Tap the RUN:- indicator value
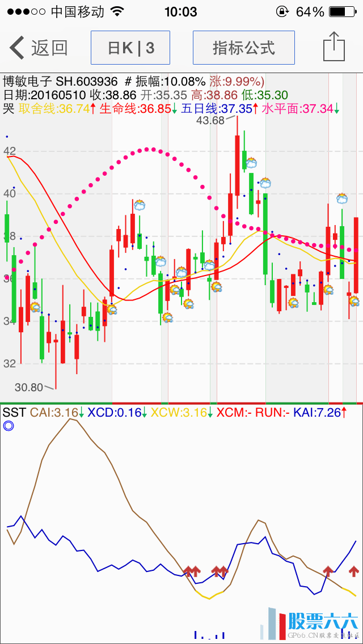Viewport: 363px width, 644px height. (273, 412)
